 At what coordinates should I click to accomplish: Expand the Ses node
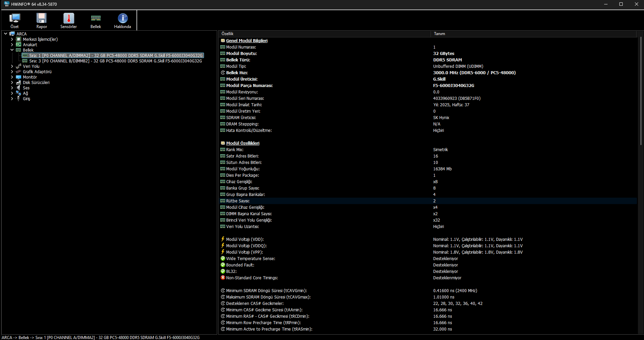(12, 88)
